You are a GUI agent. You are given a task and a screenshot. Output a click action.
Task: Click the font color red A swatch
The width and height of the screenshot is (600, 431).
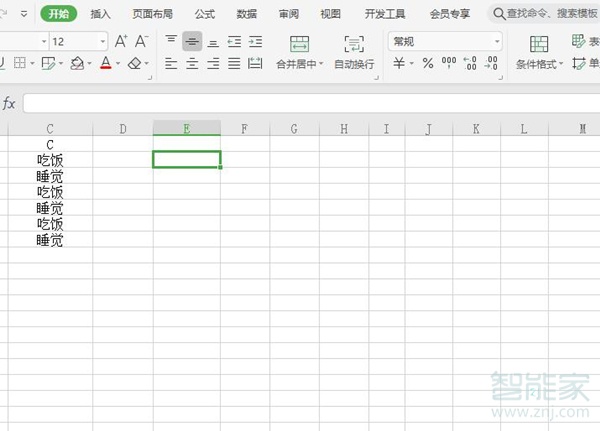[105, 63]
